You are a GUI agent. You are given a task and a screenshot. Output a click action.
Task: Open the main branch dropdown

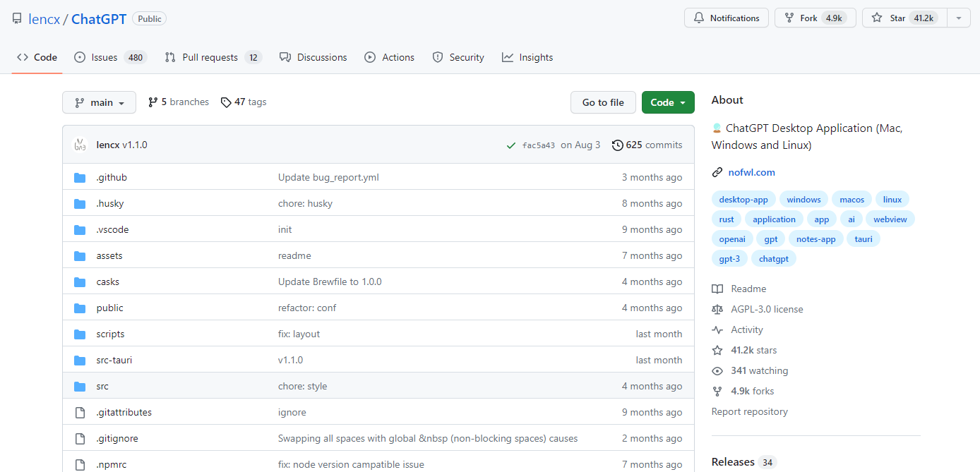[99, 102]
